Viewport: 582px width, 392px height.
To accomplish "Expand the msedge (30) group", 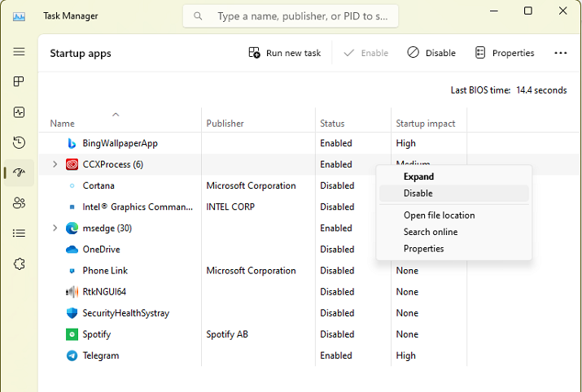I will (55, 228).
